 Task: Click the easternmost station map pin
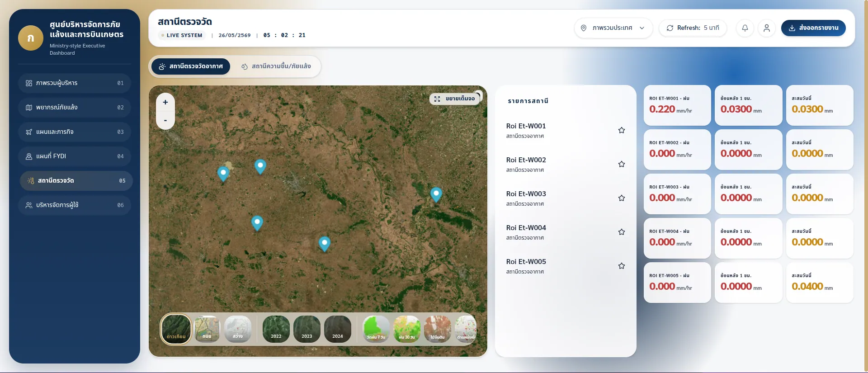tap(436, 195)
